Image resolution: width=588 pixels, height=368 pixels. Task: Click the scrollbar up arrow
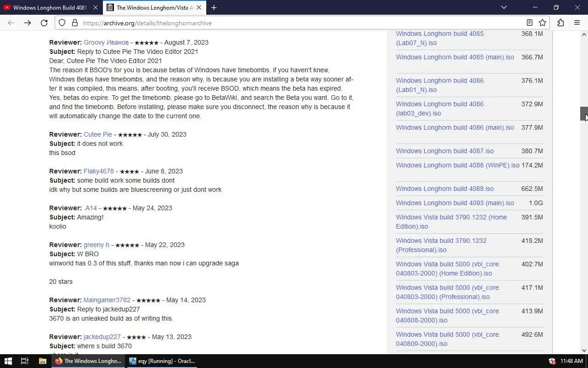tap(584, 34)
